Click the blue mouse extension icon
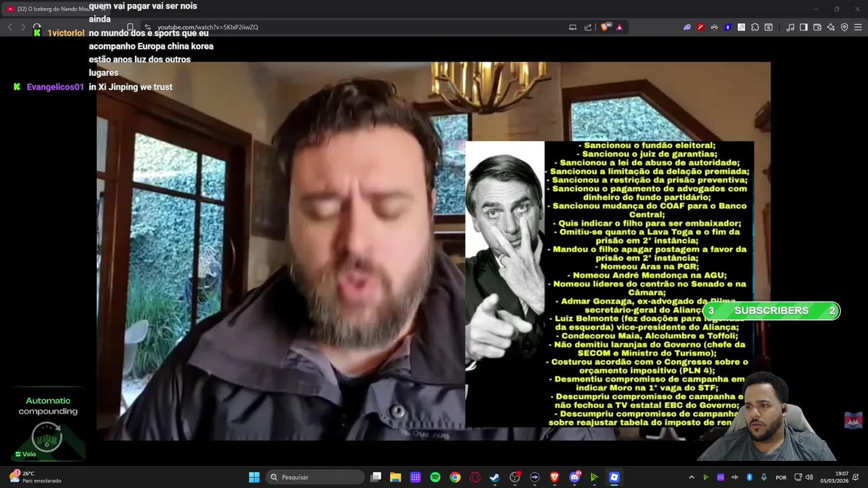Viewport: 868px width, 488px height. 728,27
